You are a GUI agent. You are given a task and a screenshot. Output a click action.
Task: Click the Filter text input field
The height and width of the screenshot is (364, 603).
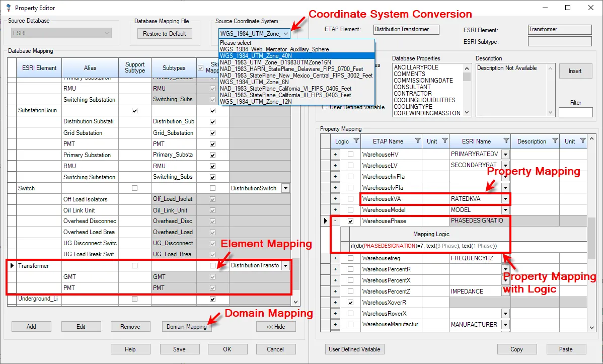575,112
